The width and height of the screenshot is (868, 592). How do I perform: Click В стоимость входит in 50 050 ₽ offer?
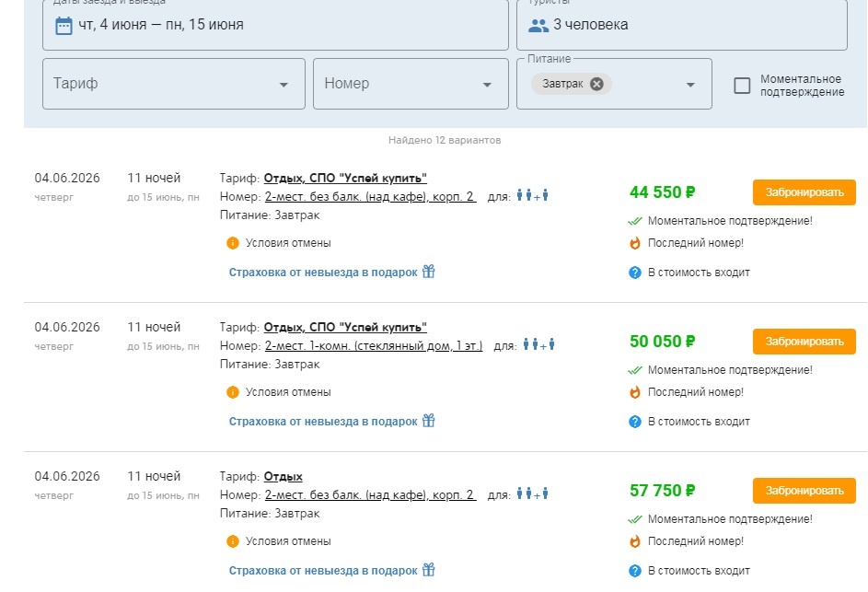click(x=699, y=422)
